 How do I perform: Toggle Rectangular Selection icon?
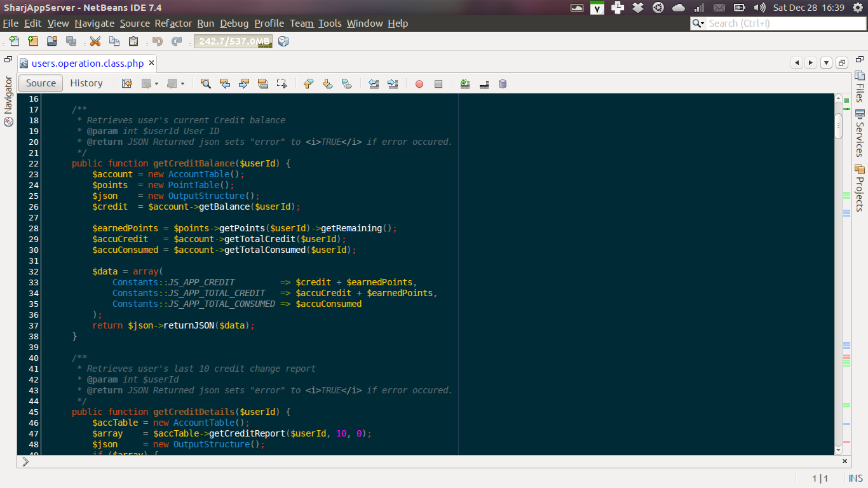(282, 83)
